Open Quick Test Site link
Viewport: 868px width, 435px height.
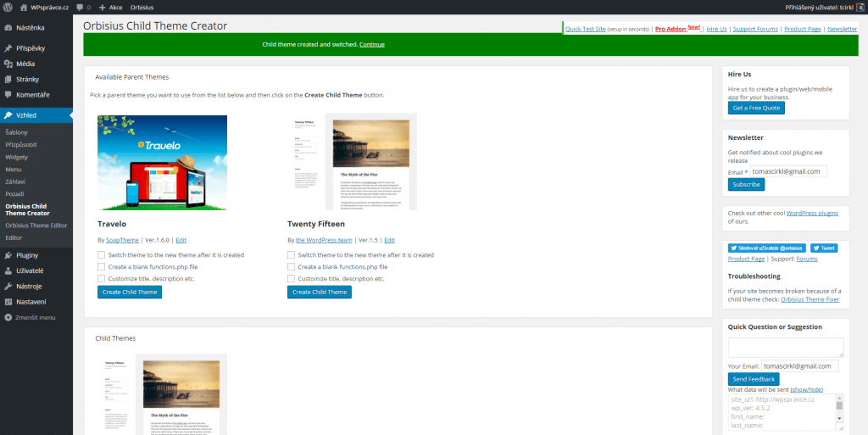click(x=585, y=29)
